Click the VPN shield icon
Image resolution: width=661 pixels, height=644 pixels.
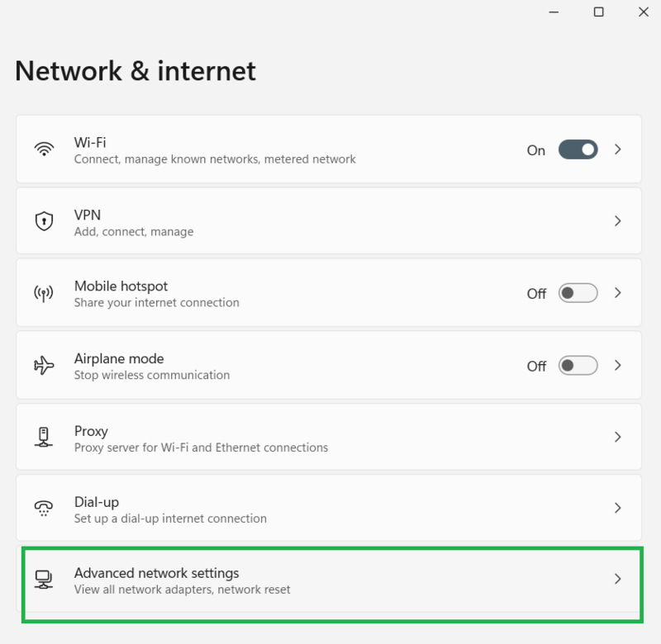pyautogui.click(x=44, y=221)
